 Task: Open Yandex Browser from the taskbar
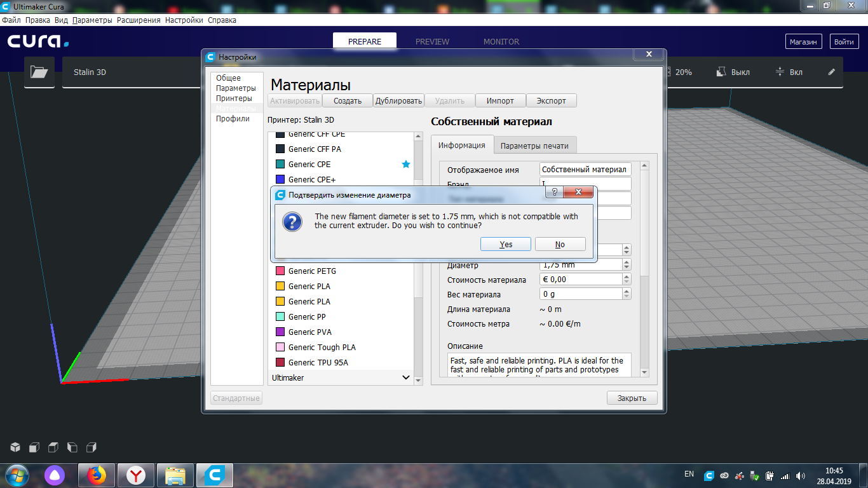[x=135, y=475]
